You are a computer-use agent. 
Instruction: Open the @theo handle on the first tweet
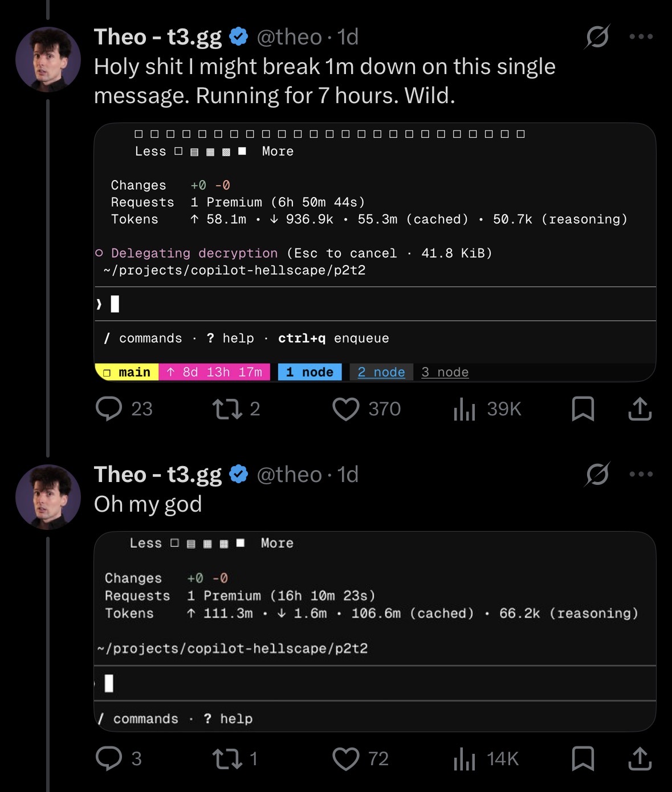tap(290, 38)
